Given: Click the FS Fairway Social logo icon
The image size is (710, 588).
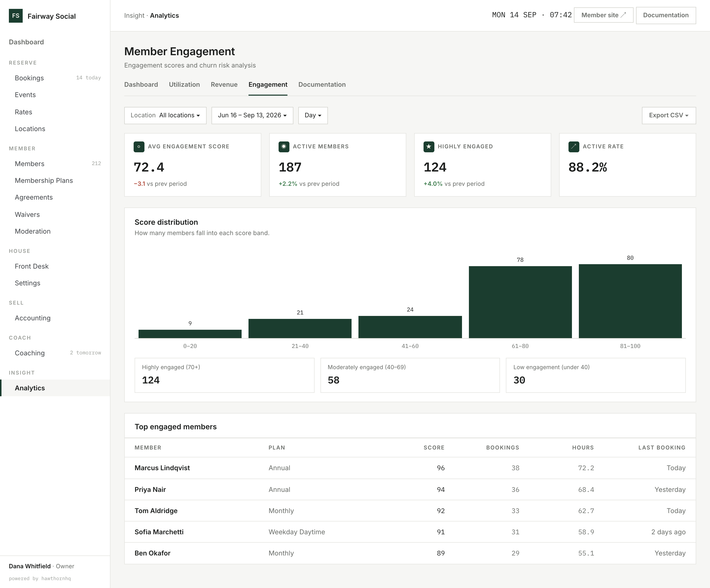Looking at the screenshot, I should click(16, 16).
